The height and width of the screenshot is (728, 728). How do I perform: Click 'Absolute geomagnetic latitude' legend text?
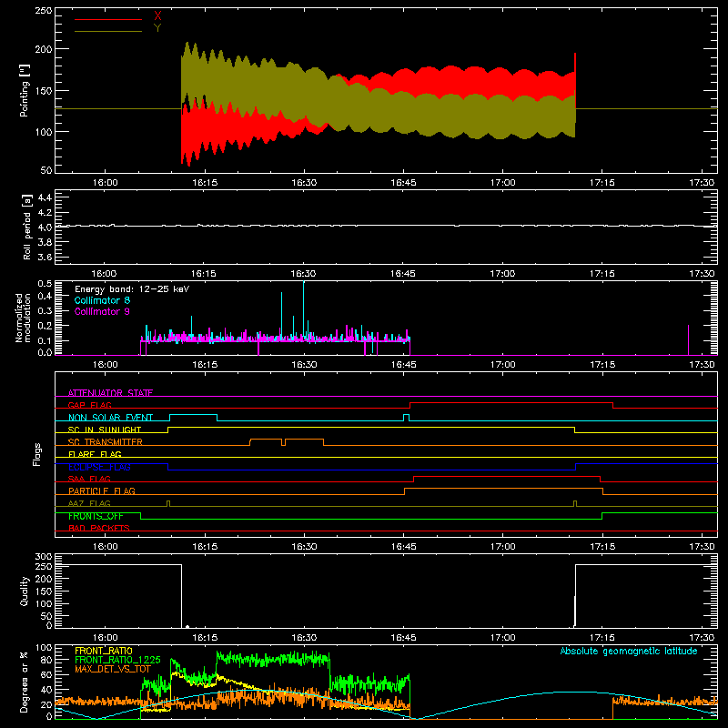629,651
